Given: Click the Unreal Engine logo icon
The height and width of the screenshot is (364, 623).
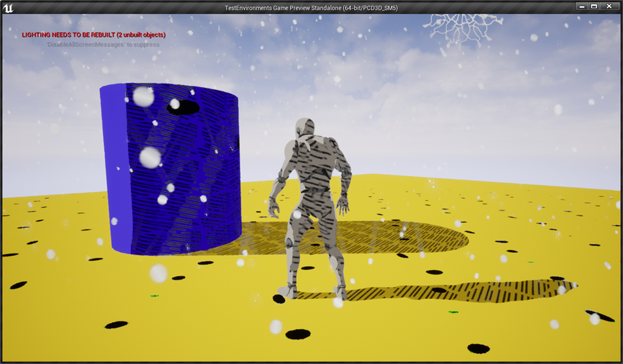Looking at the screenshot, I should point(8,8).
